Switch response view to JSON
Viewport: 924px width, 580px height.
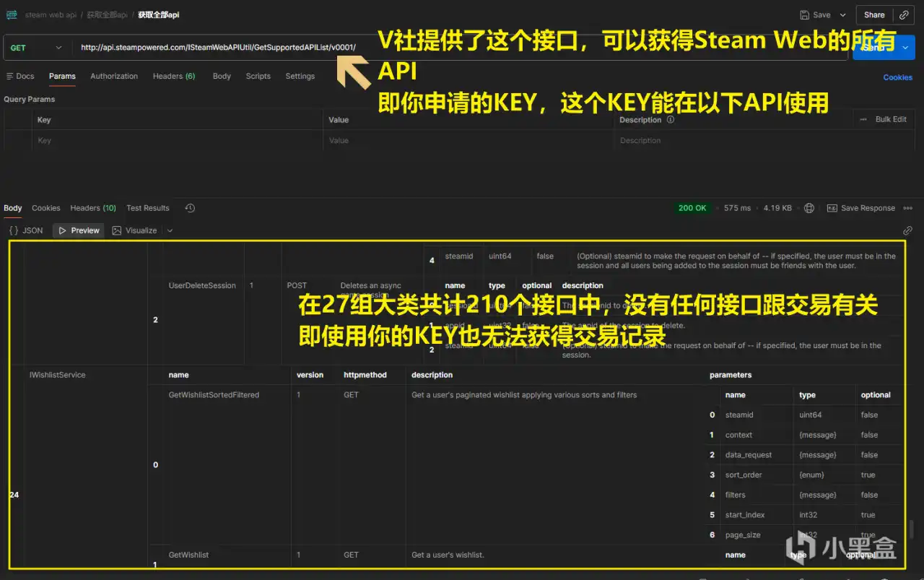click(26, 230)
